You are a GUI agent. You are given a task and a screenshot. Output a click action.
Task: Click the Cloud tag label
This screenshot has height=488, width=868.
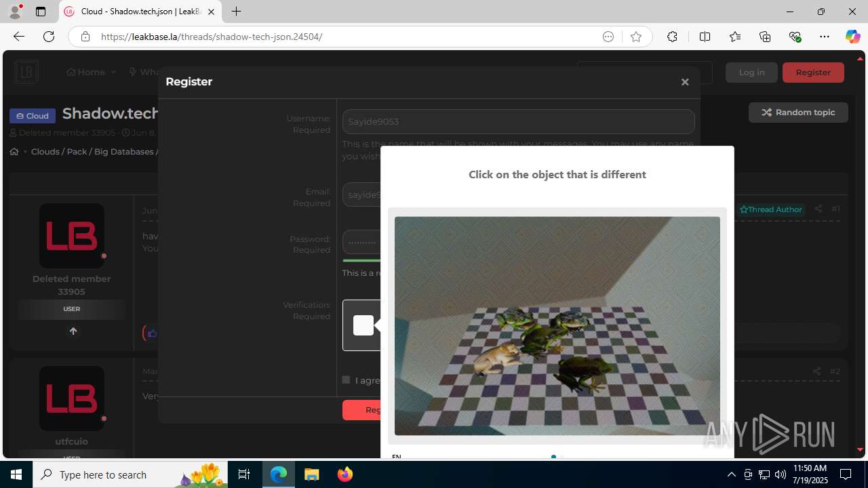33,116
